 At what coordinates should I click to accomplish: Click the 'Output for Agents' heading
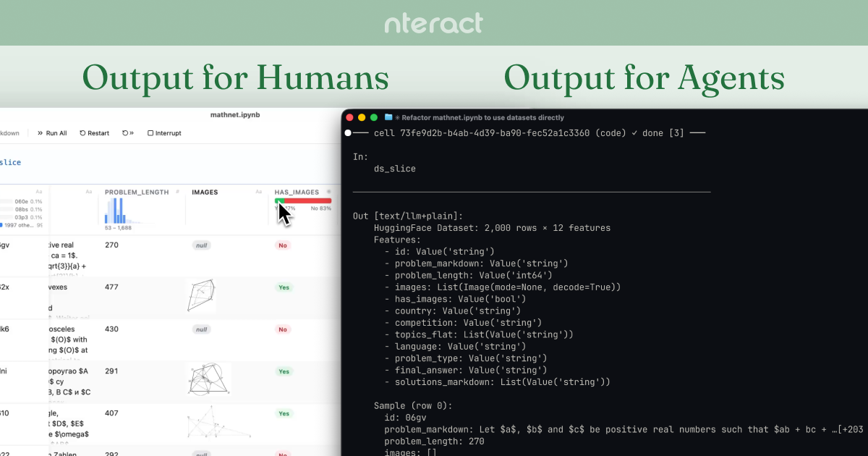click(644, 77)
